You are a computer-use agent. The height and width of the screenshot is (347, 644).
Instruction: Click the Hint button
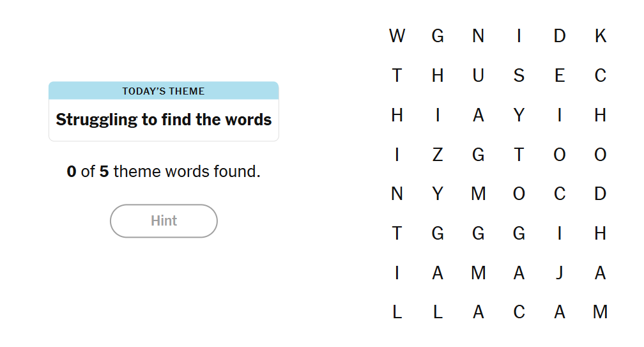point(164,221)
